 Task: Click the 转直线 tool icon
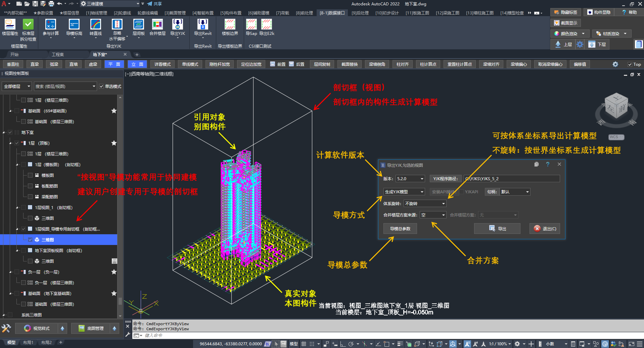[x=96, y=25]
